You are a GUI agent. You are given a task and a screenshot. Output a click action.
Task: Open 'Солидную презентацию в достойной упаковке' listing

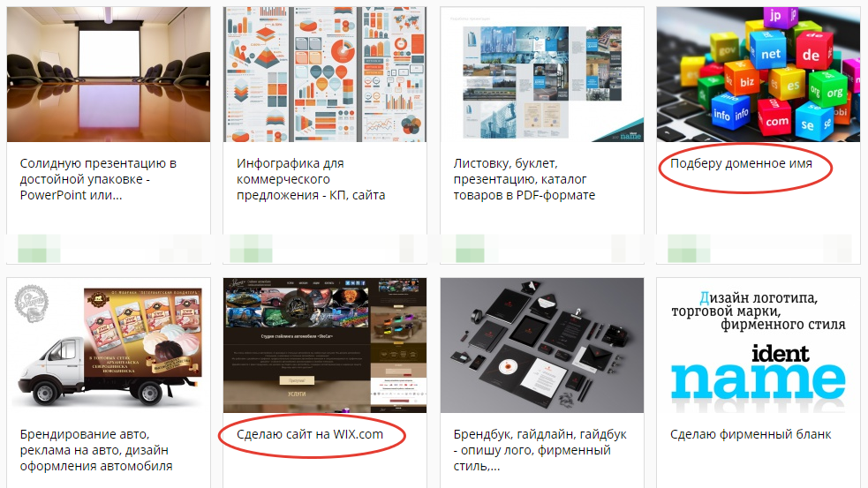pos(98,179)
